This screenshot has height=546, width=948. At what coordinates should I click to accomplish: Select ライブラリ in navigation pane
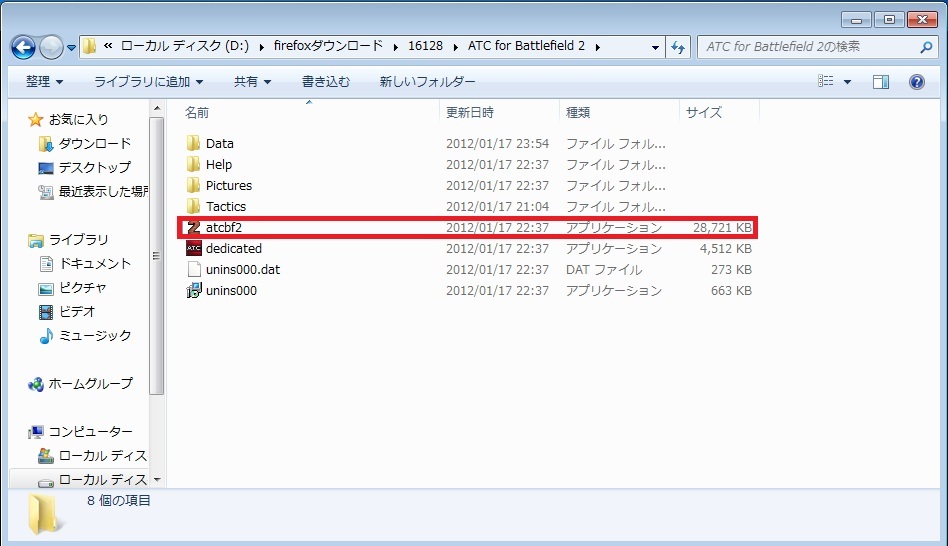(x=78, y=239)
